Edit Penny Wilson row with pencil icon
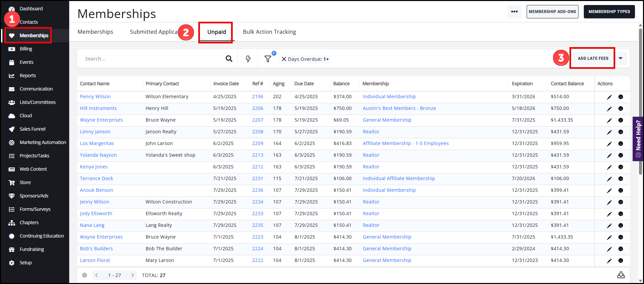The image size is (644, 284). pos(609,97)
